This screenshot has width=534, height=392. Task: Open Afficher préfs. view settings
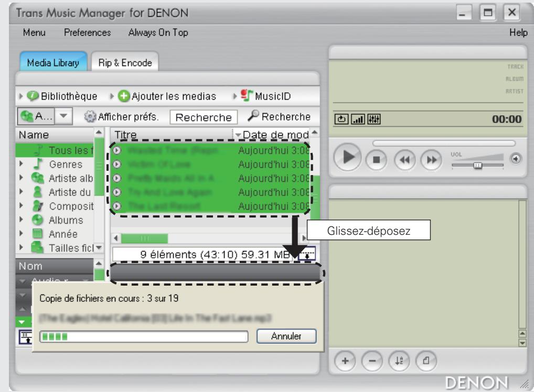tap(121, 117)
